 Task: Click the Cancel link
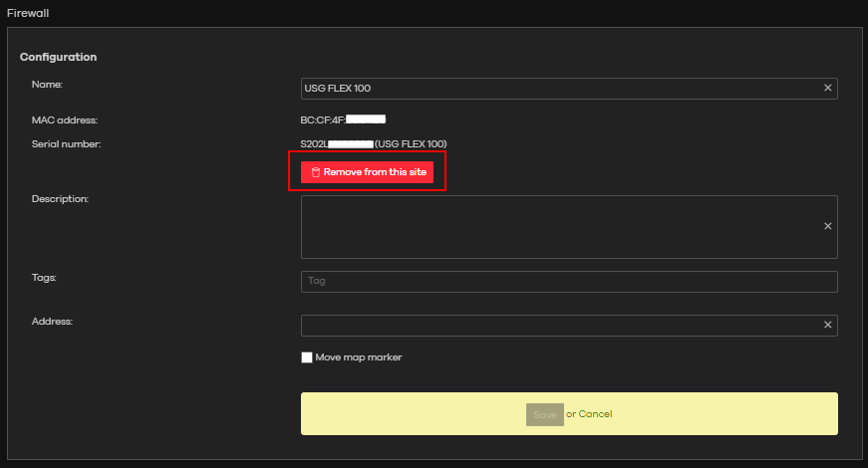[x=595, y=414]
